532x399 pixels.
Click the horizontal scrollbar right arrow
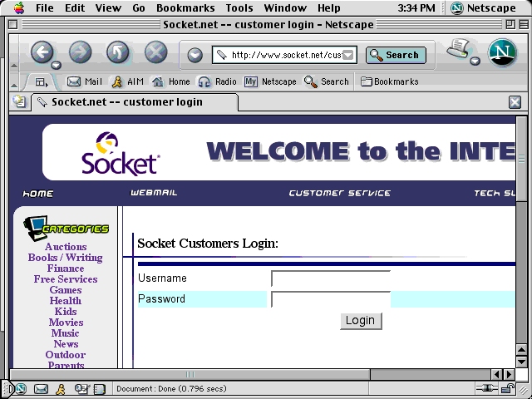click(510, 374)
